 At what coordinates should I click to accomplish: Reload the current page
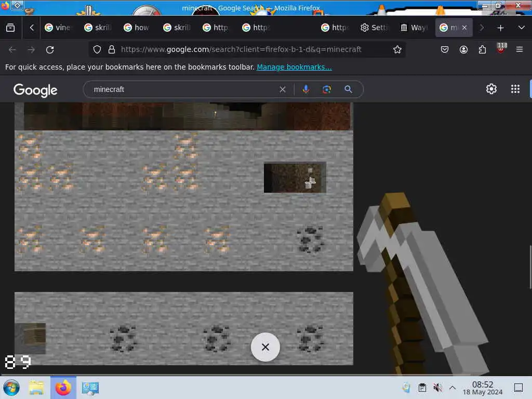tap(50, 50)
